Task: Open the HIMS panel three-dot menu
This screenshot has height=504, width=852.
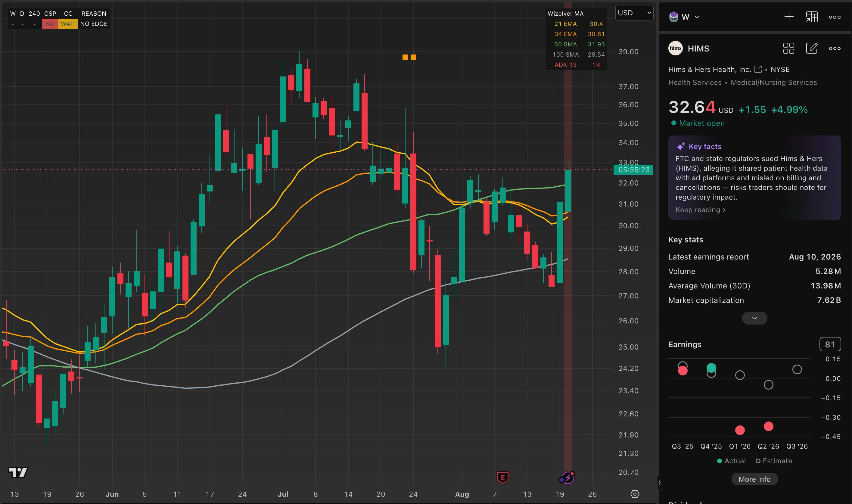Action: click(834, 48)
